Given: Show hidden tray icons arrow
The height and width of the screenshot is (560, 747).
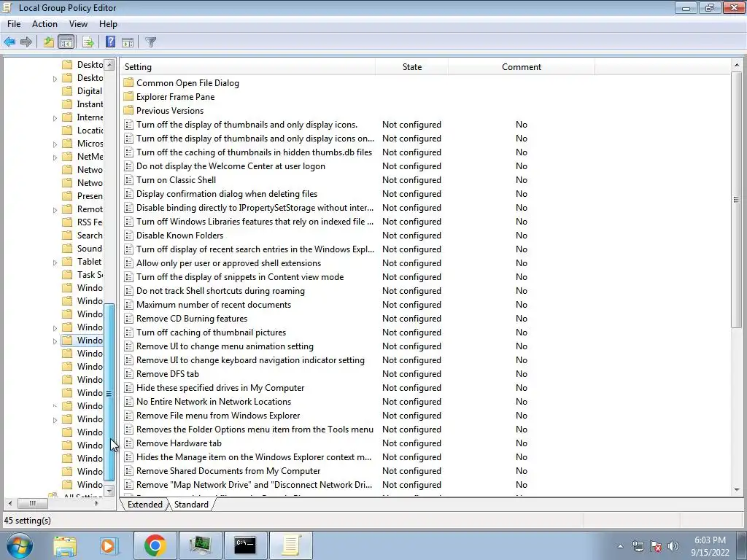Looking at the screenshot, I should (620, 546).
